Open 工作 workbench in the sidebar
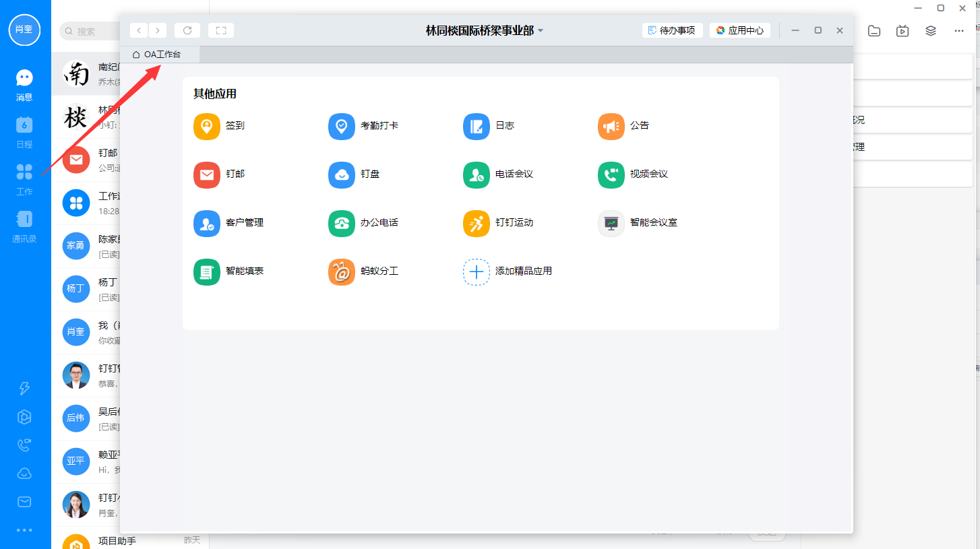The height and width of the screenshot is (549, 980). [24, 179]
